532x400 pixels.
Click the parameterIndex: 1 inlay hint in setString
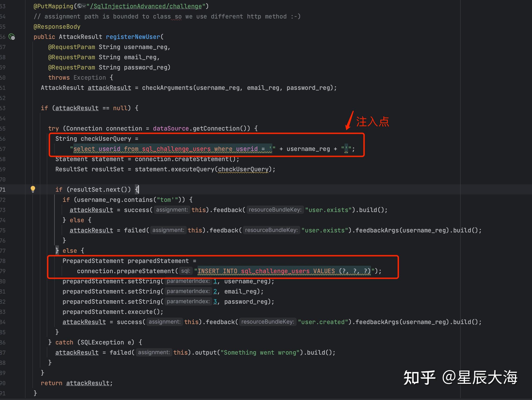click(188, 281)
